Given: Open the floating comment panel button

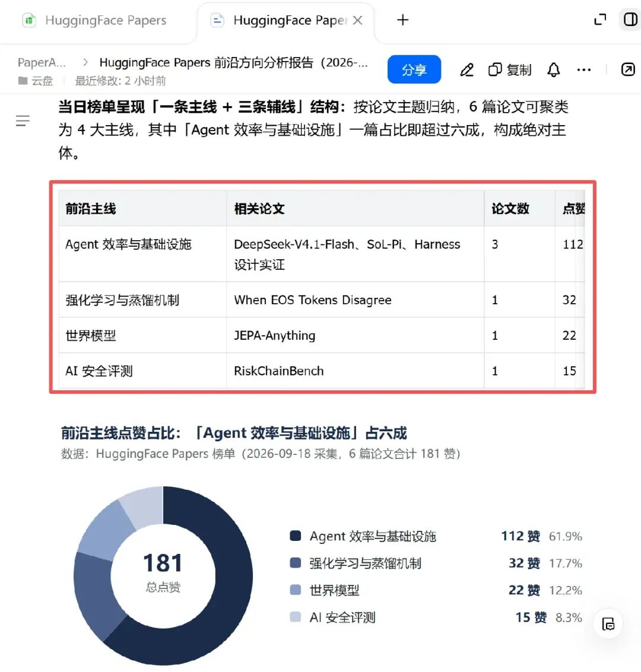Looking at the screenshot, I should (608, 623).
